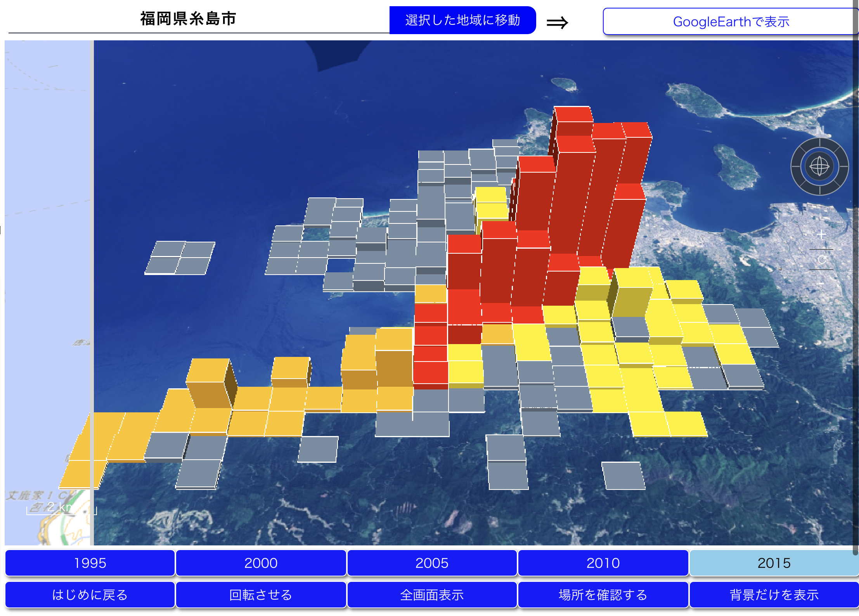The image size is (859, 616).
Task: Enter fullscreen with 全画面表示 button
Action: point(432,595)
